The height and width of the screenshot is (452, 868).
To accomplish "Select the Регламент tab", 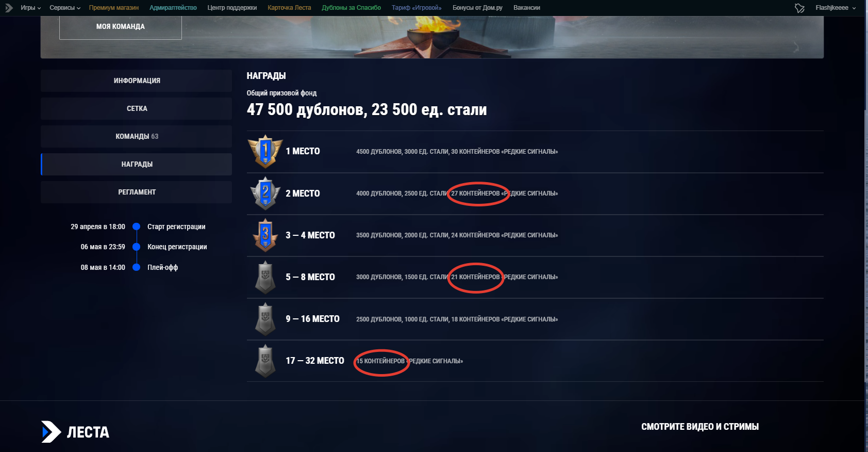I will [x=137, y=192].
